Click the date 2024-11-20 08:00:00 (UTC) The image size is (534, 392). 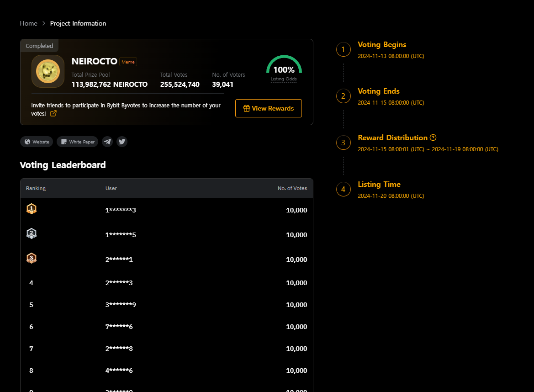click(391, 196)
